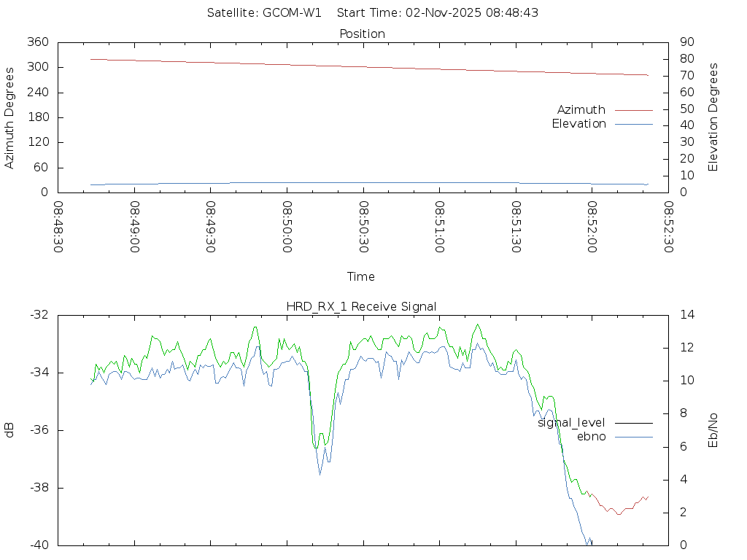Click the red Azimuth legend line sample
This screenshot has height=560, width=747.
[x=633, y=110]
